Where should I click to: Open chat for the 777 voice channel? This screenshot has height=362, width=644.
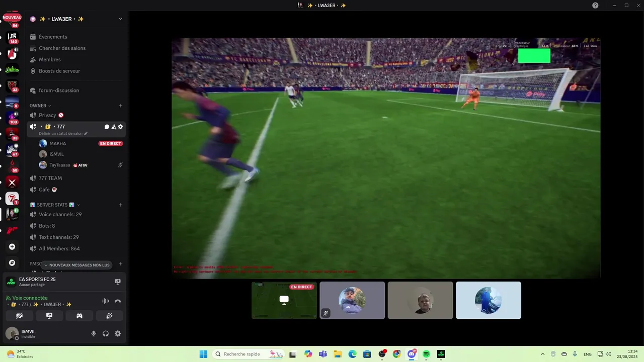107,127
